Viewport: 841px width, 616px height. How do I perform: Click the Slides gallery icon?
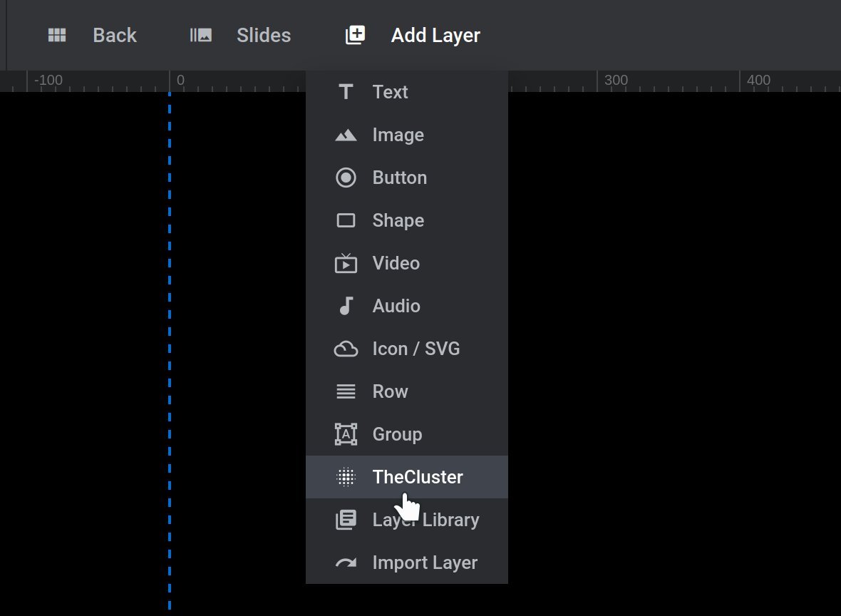pyautogui.click(x=200, y=36)
